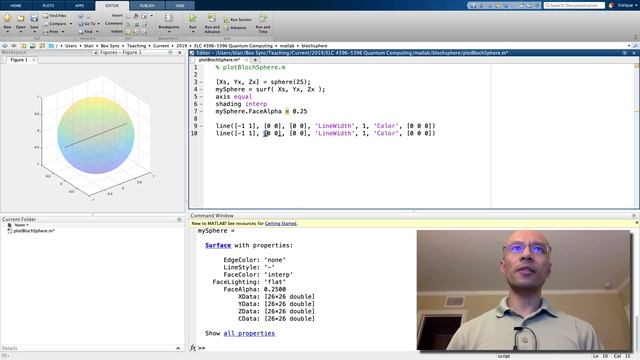
Task: Set a breakpoint on line 5
Action: tap(201, 97)
